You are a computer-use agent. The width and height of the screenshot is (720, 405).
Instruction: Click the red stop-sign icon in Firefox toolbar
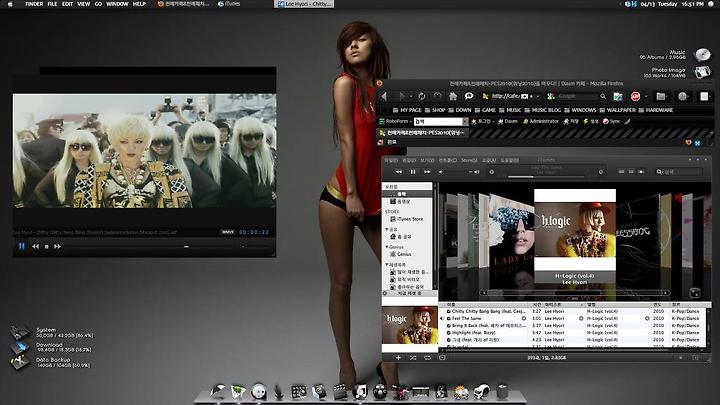636,96
